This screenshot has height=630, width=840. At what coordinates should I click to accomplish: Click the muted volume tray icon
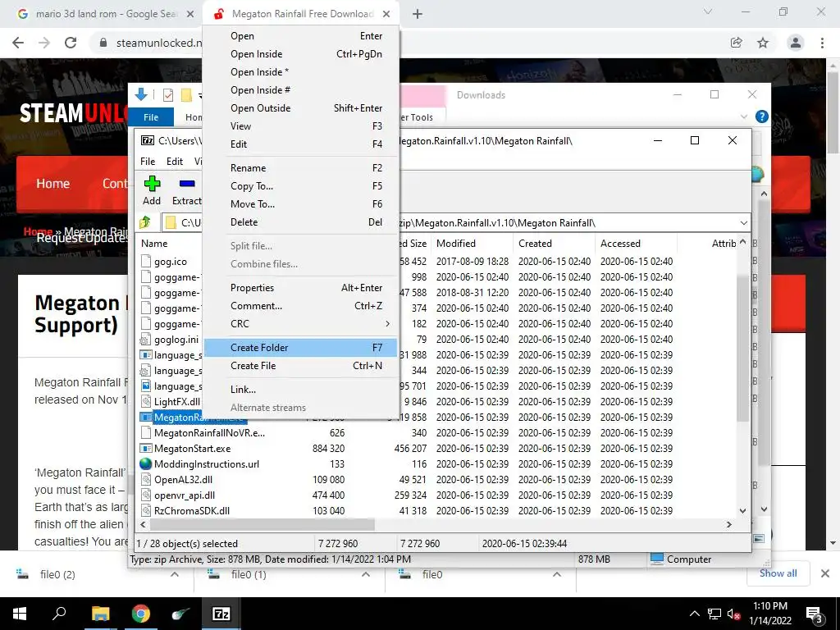click(x=734, y=614)
